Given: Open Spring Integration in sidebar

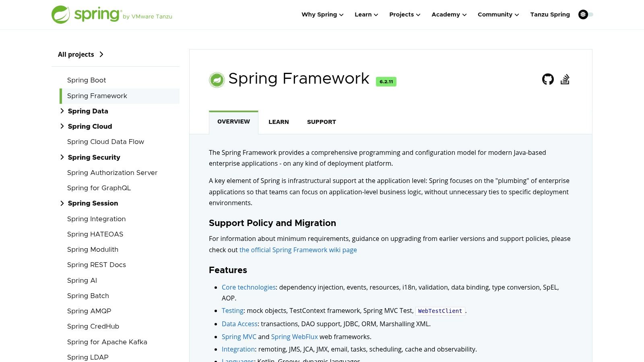Looking at the screenshot, I should 96,219.
